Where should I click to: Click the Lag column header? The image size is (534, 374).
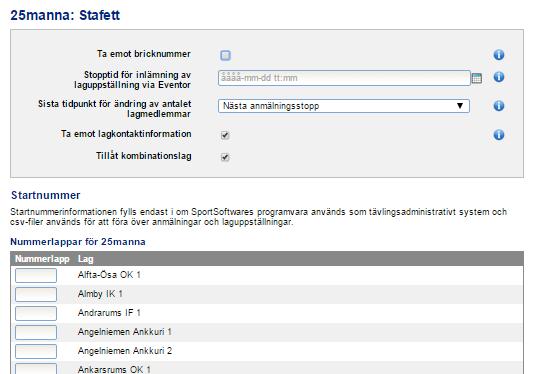coord(85,259)
